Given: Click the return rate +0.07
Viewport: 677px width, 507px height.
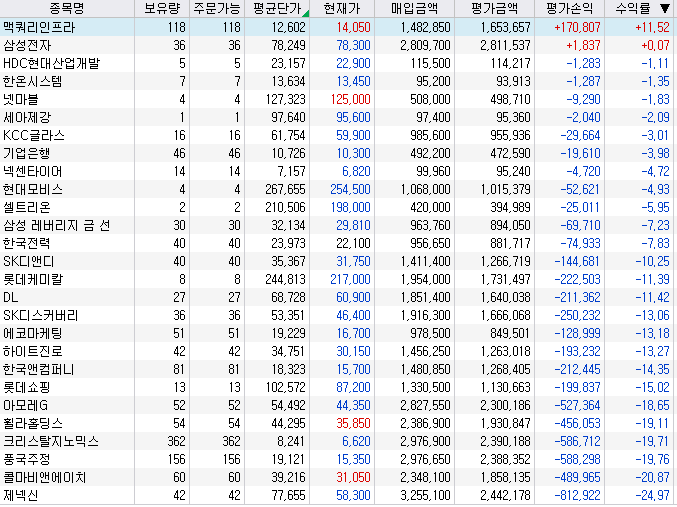Looking at the screenshot, I should click(x=655, y=45).
